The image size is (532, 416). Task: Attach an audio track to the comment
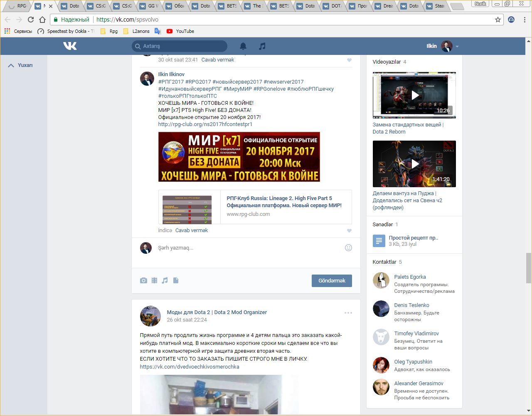[x=165, y=280]
